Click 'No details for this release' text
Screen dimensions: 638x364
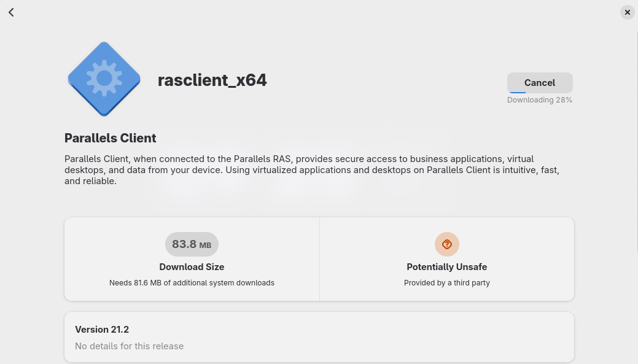coord(129,346)
